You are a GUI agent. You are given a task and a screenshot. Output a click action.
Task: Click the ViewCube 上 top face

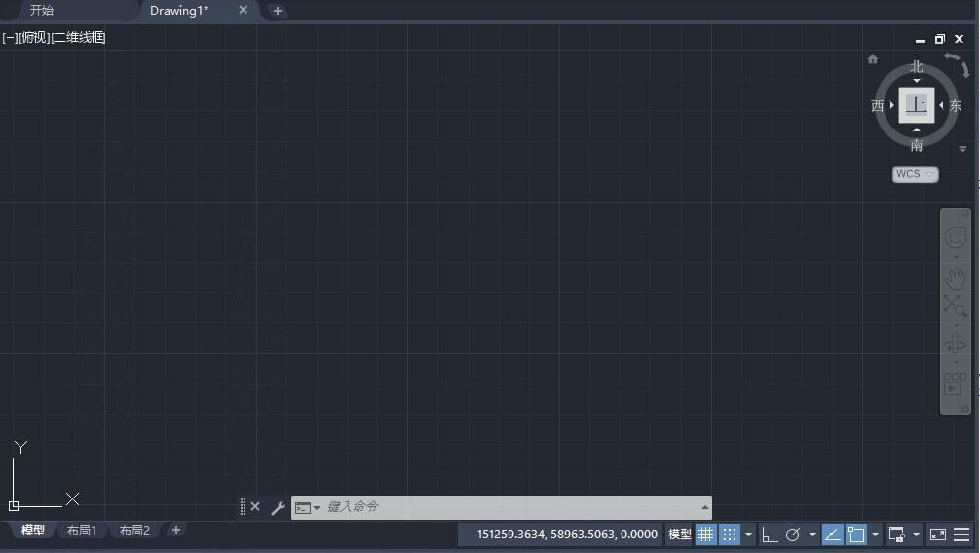point(917,105)
